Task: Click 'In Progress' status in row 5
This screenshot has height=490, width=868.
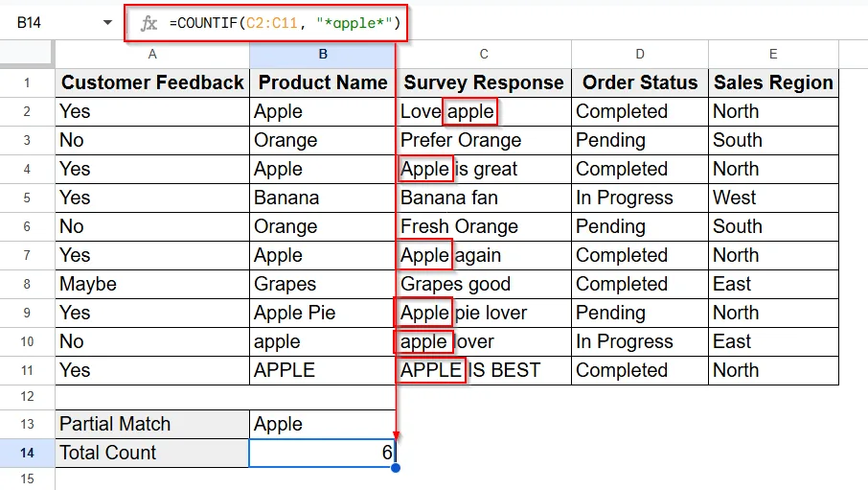Action: pos(640,198)
